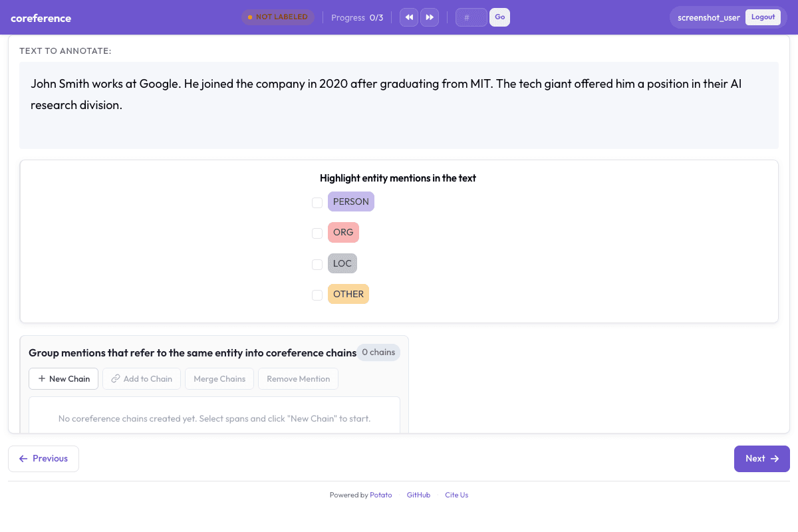
Task: Click Merge Chains button
Action: pyautogui.click(x=219, y=378)
